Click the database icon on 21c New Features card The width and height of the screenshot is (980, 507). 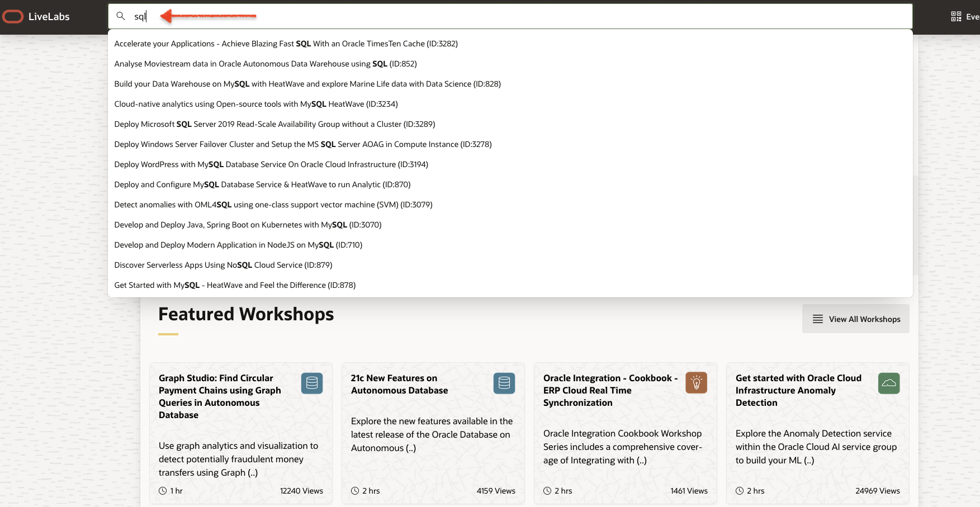click(504, 383)
